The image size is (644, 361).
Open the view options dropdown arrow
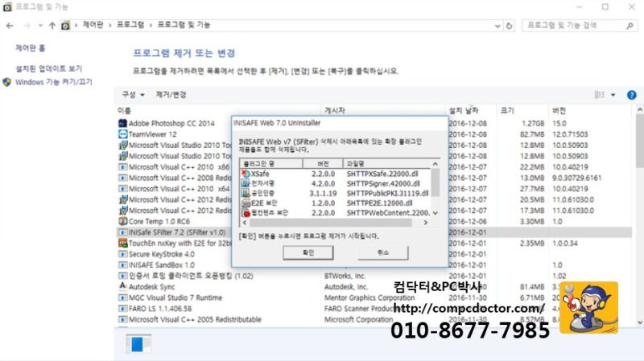click(613, 95)
